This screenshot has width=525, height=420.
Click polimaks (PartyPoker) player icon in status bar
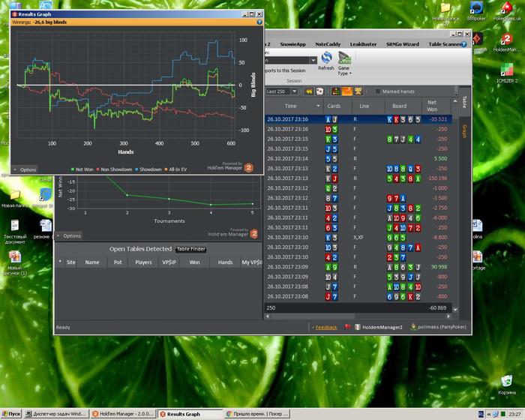413,326
